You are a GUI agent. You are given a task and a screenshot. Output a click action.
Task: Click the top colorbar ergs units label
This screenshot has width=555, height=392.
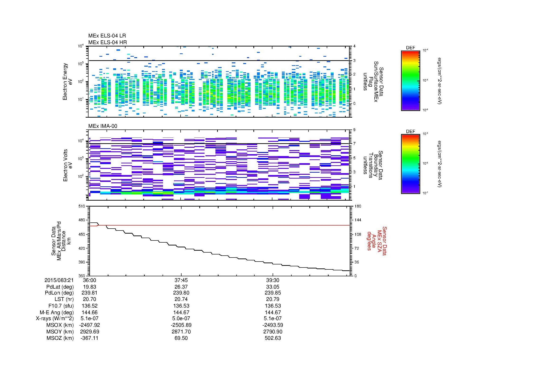tap(440, 81)
